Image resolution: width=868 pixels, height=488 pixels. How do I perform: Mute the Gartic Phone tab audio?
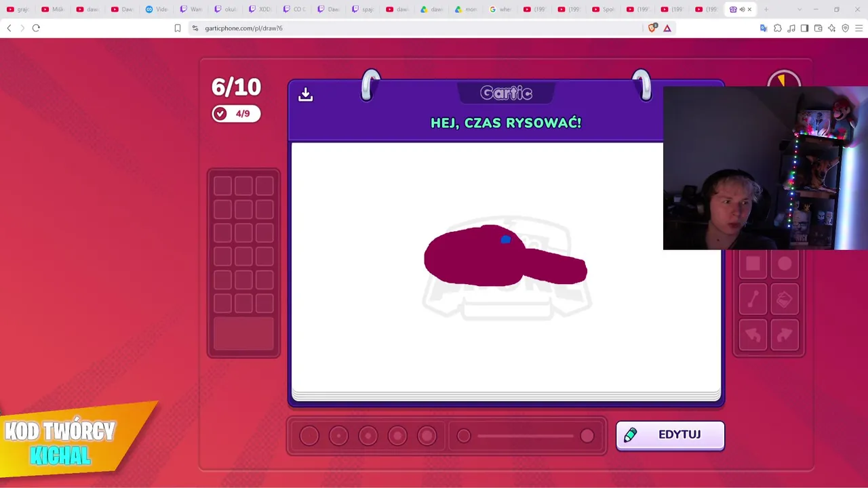coord(742,9)
